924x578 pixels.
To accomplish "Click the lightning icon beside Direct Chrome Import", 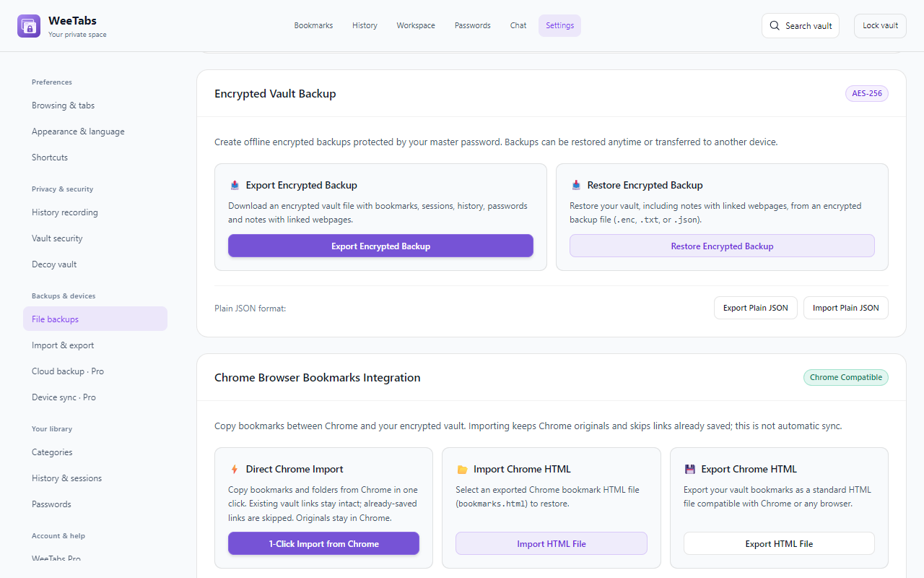I will [x=235, y=470].
